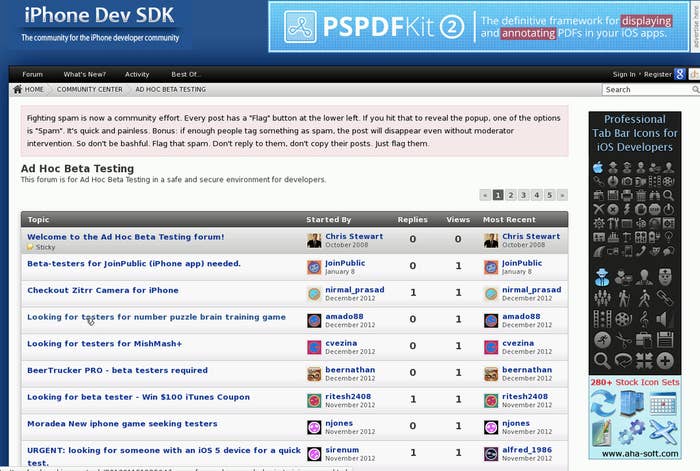Click in the Search field
700x471 pixels.
coord(646,90)
